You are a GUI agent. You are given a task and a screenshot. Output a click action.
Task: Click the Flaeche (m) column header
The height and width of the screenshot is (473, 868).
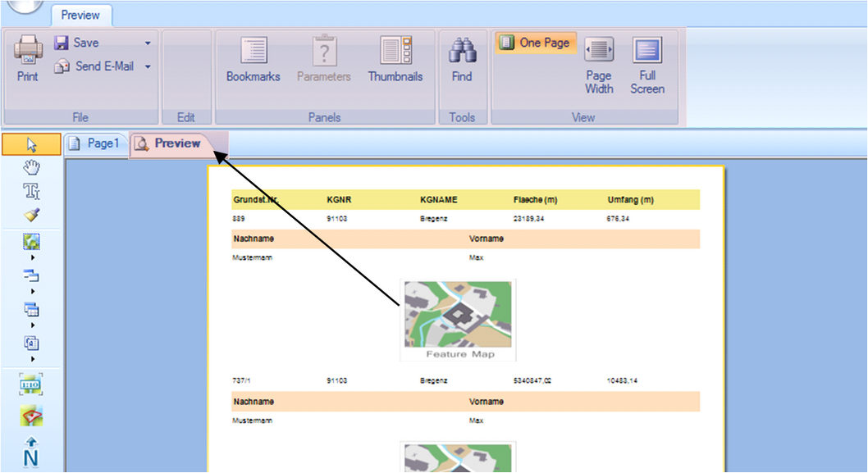coord(535,200)
